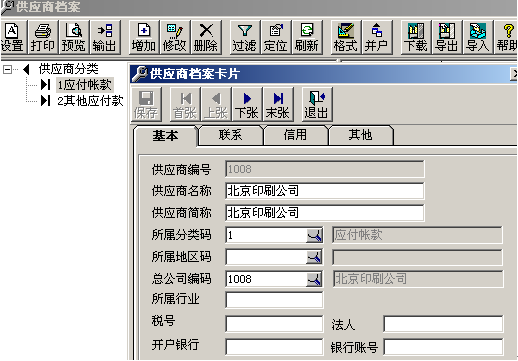
Task: Click the 并户 merge accounts icon
Action: 377,37
